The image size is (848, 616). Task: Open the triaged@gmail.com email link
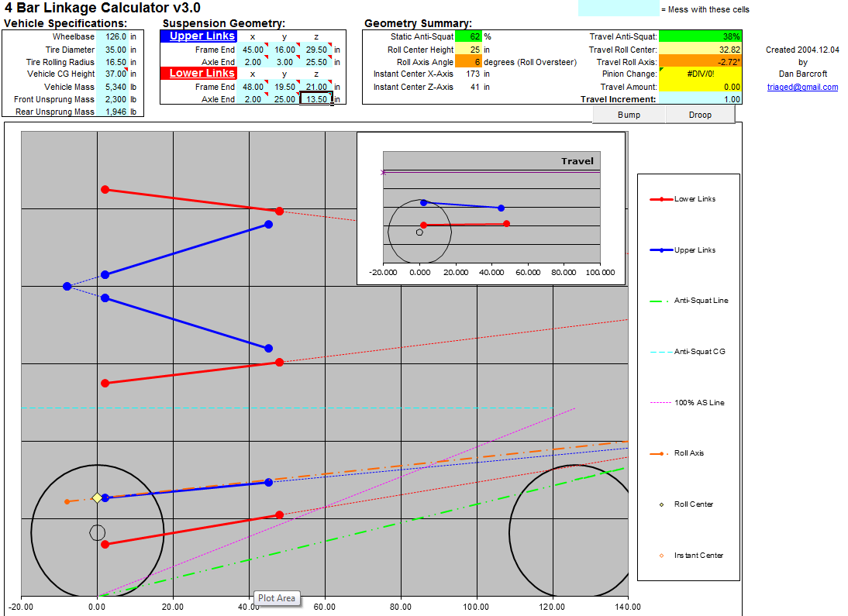tap(802, 87)
